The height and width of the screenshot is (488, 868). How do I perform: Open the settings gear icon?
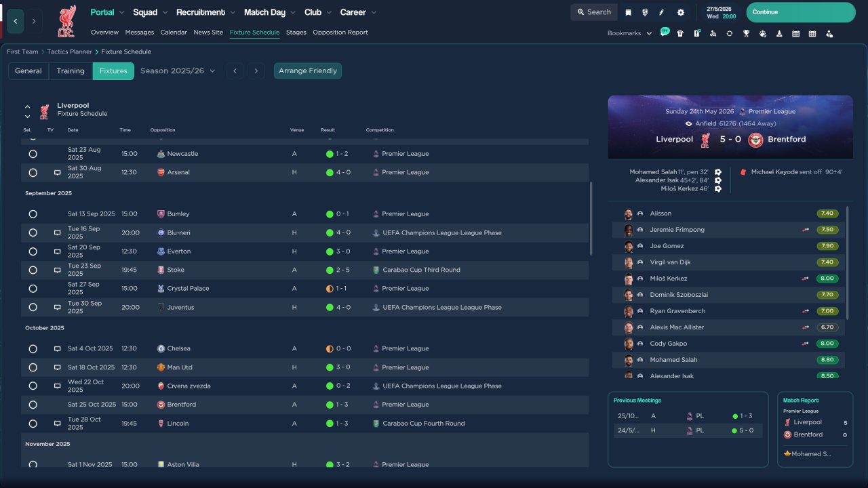click(x=681, y=12)
